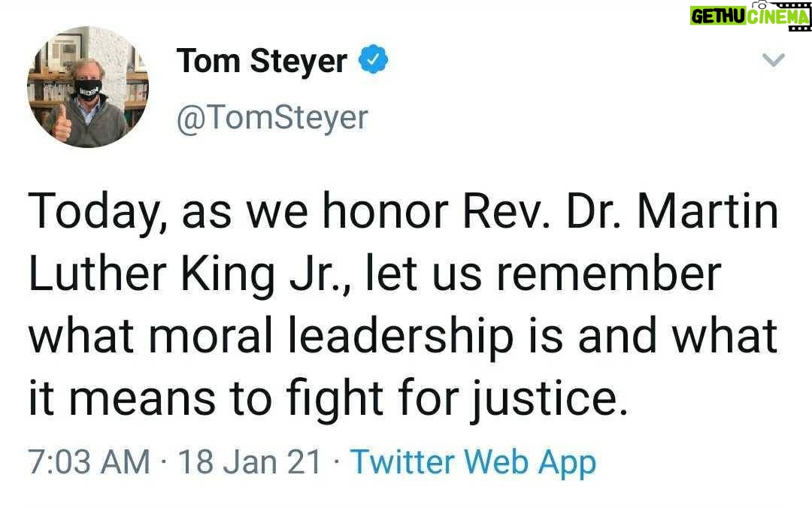Open the circular profile picture
812x508 pixels.
(x=88, y=87)
